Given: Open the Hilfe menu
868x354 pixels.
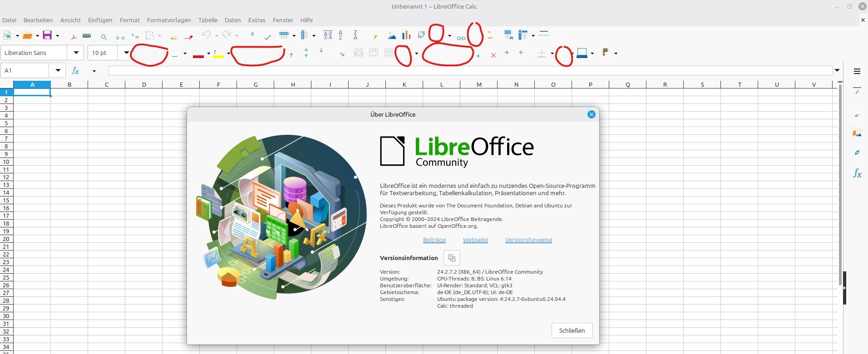Looking at the screenshot, I should [x=306, y=20].
